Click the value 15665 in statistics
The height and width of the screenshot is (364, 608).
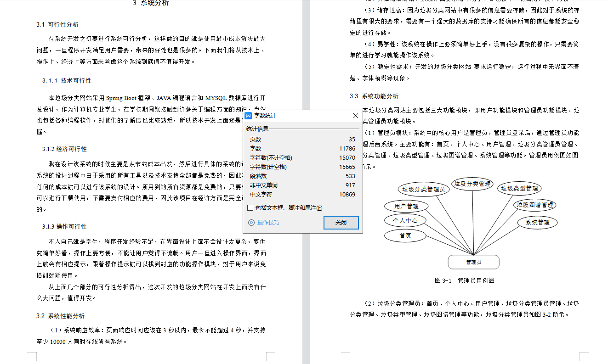tap(347, 167)
